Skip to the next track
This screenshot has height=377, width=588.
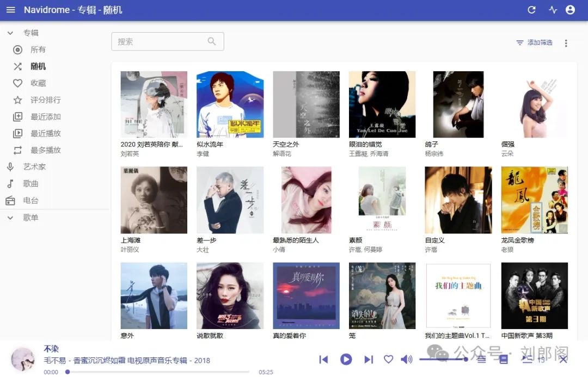369,359
